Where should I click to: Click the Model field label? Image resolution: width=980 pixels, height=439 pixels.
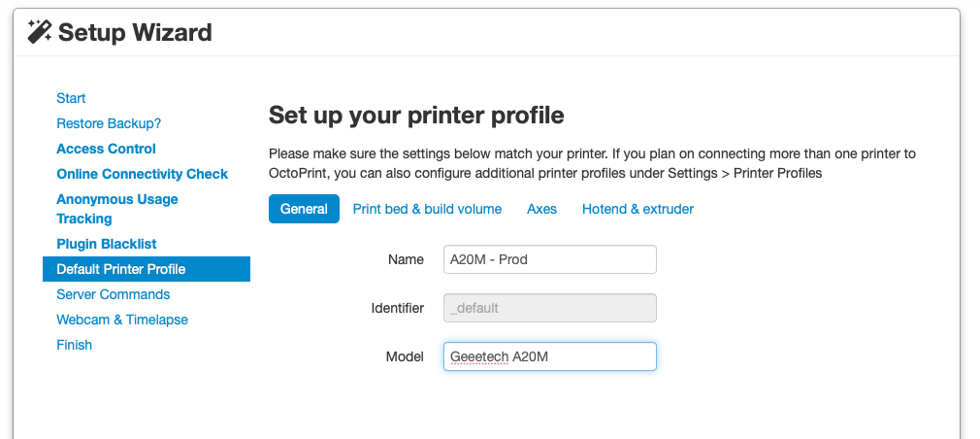click(405, 356)
